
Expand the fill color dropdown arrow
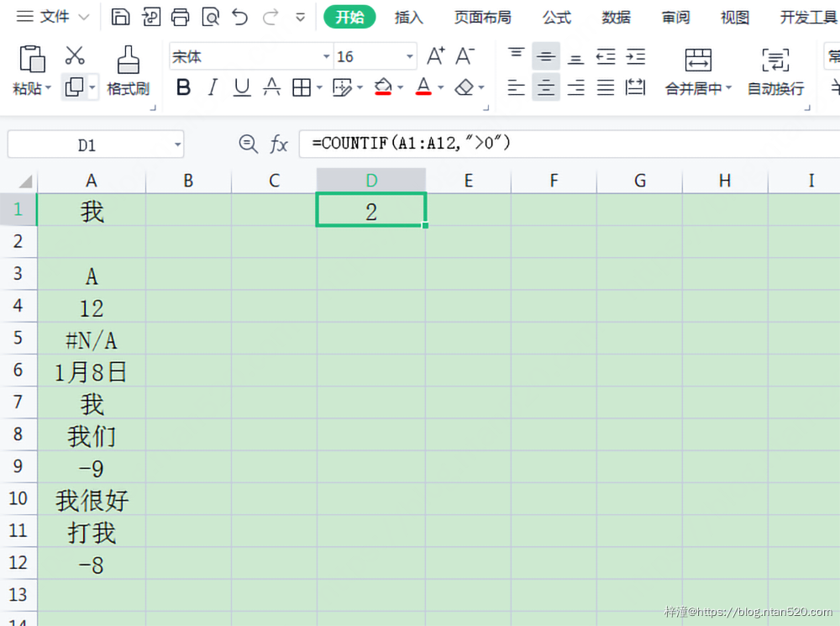(400, 87)
